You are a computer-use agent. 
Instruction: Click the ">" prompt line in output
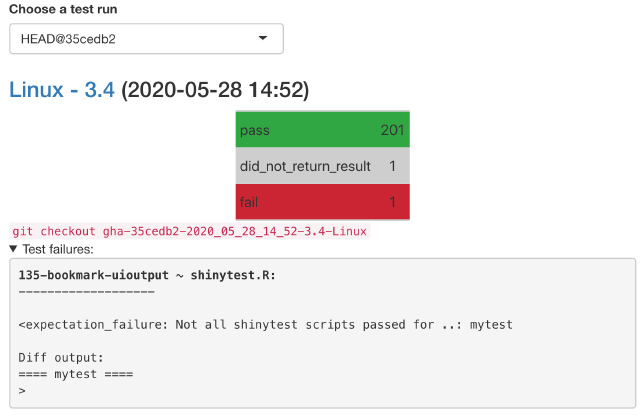22,390
